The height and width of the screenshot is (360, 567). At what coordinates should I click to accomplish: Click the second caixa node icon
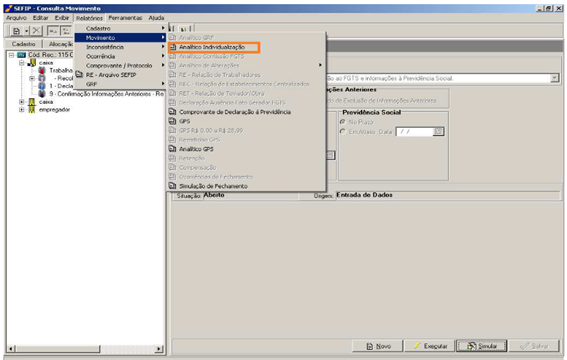pos(32,102)
